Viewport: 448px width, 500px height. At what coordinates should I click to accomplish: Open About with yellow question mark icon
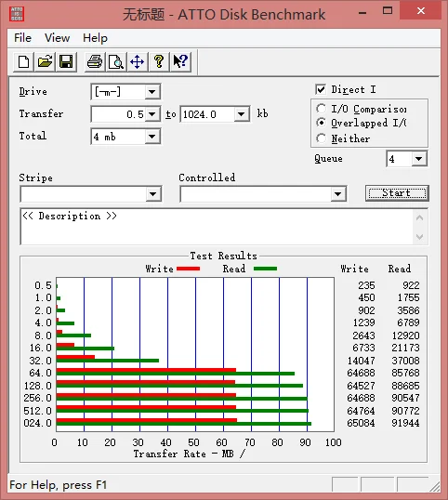tap(159, 61)
